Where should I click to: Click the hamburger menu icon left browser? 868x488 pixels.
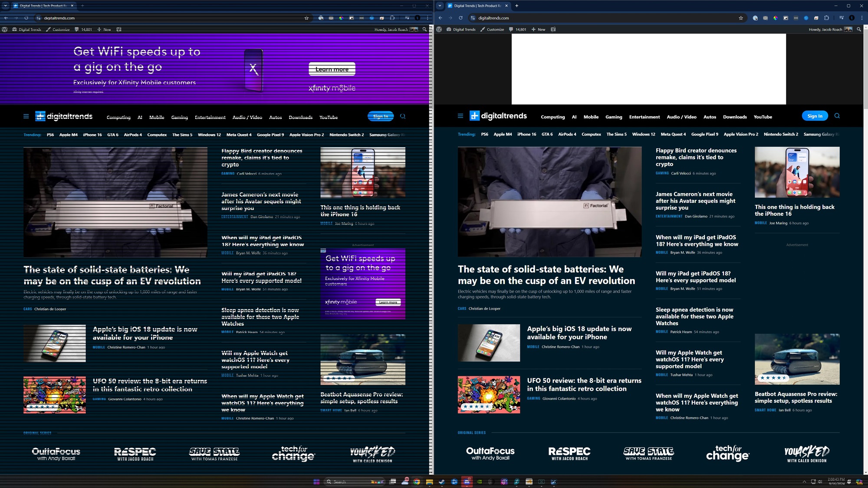coord(24,116)
